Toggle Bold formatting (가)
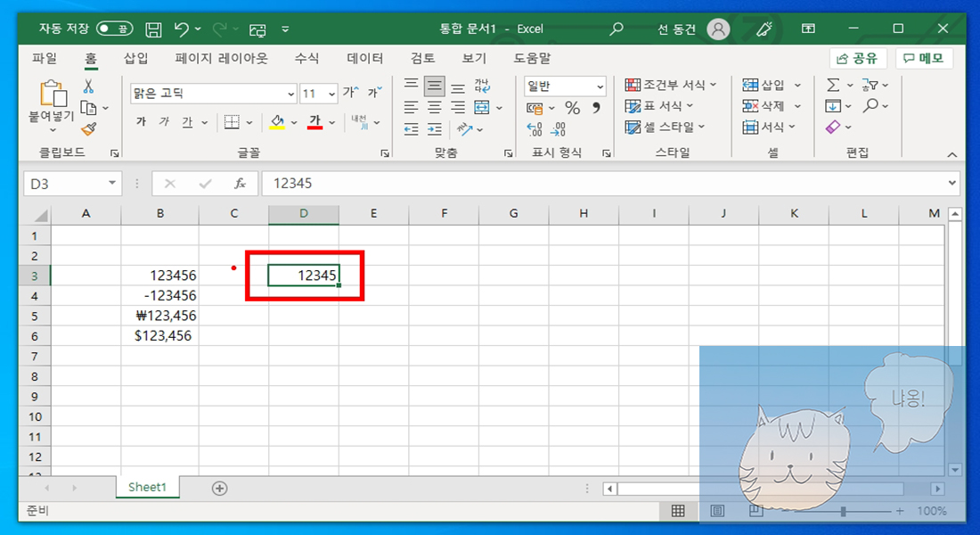 pos(142,122)
